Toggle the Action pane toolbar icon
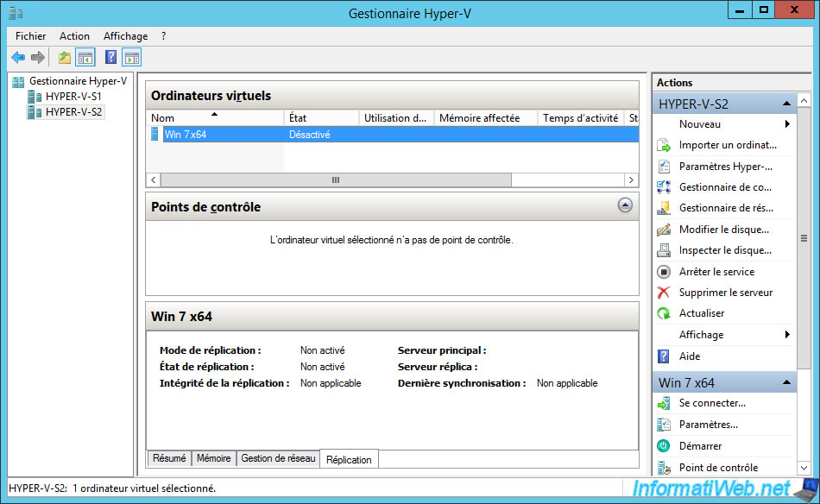This screenshot has width=820, height=504. coord(132,58)
